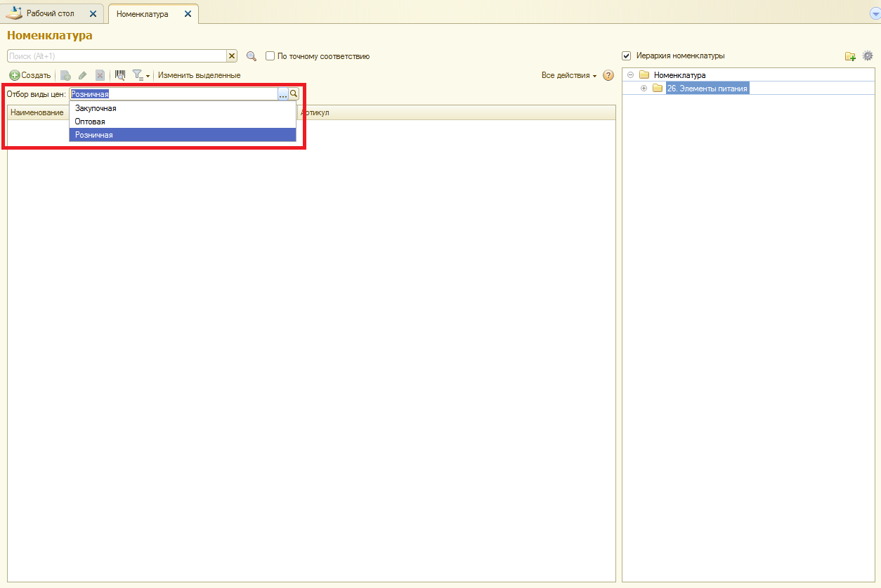881x588 pixels.
Task: Collapse the Номенклатура root tree node
Action: (630, 75)
